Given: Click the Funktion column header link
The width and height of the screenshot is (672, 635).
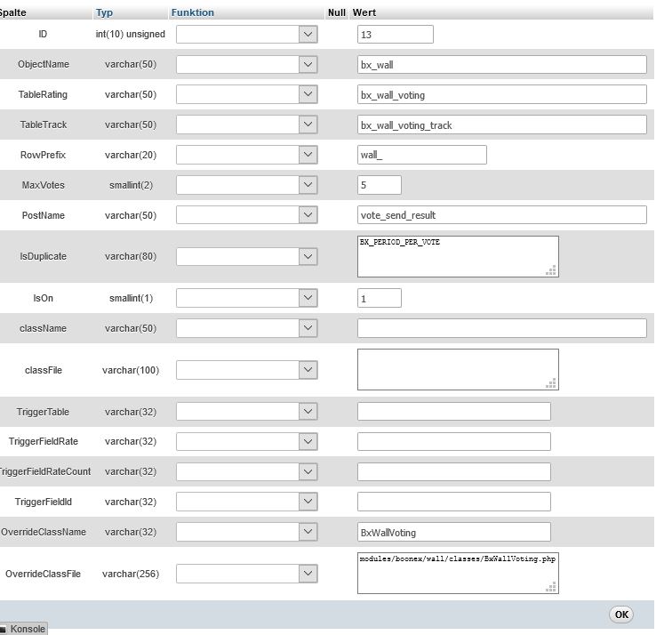Looking at the screenshot, I should 191,12.
